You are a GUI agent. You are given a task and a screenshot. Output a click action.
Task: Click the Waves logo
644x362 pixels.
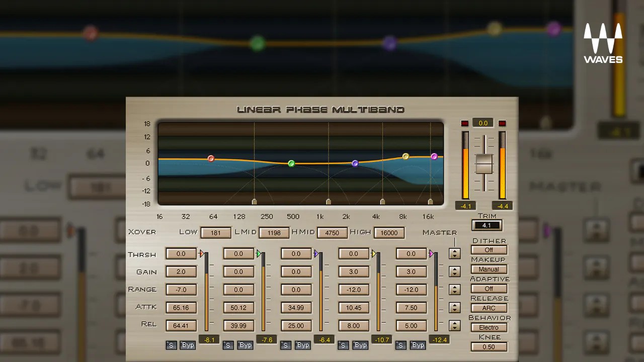point(603,43)
